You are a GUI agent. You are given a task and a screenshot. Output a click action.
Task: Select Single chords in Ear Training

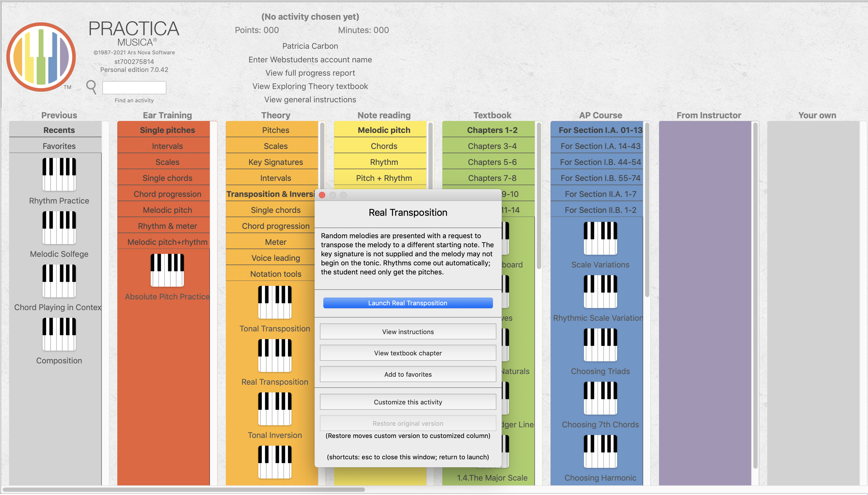pyautogui.click(x=164, y=178)
